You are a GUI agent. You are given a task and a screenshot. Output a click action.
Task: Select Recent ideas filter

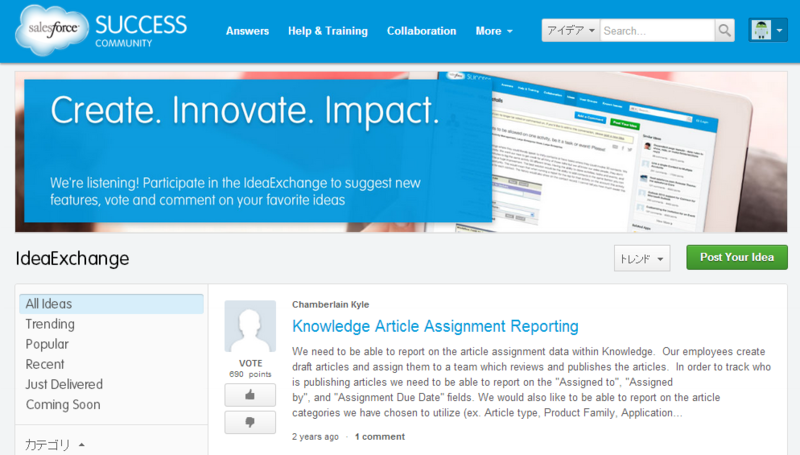pos(45,364)
